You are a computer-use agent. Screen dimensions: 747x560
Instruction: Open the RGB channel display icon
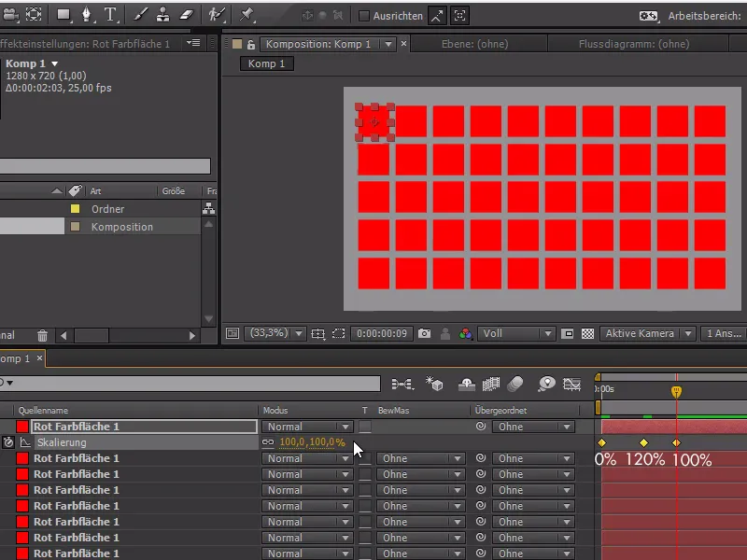pyautogui.click(x=465, y=333)
